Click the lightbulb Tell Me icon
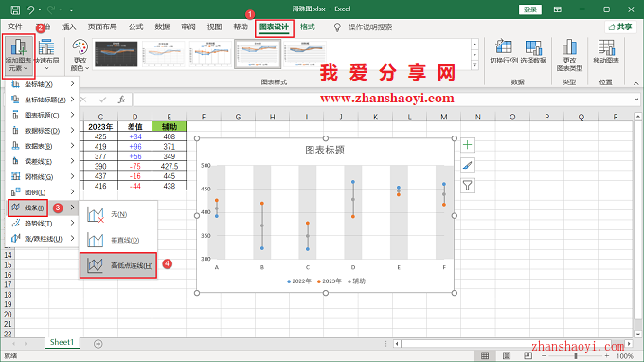This screenshot has height=362, width=644. 337,27
